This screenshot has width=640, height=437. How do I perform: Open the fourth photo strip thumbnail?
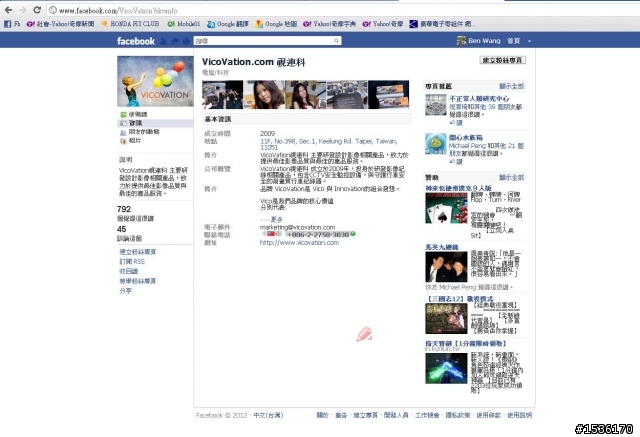point(347,95)
